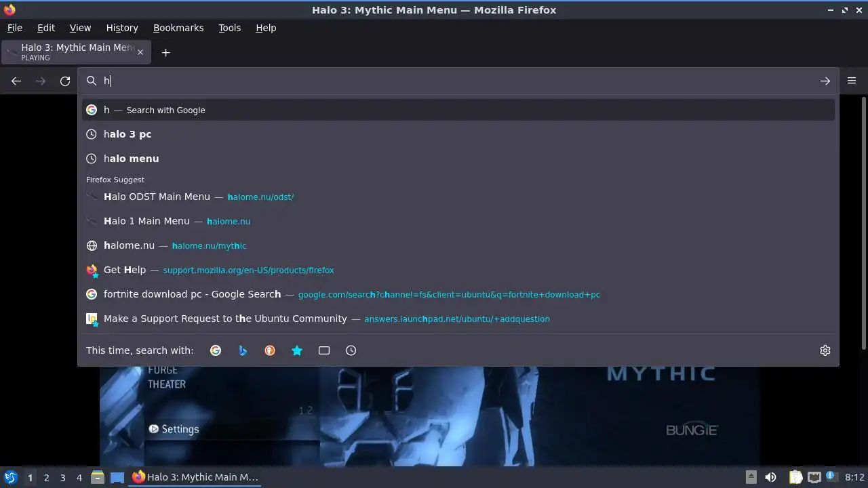This screenshot has height=488, width=868.
Task: Click the Go arrow in the address bar
Action: tap(825, 81)
